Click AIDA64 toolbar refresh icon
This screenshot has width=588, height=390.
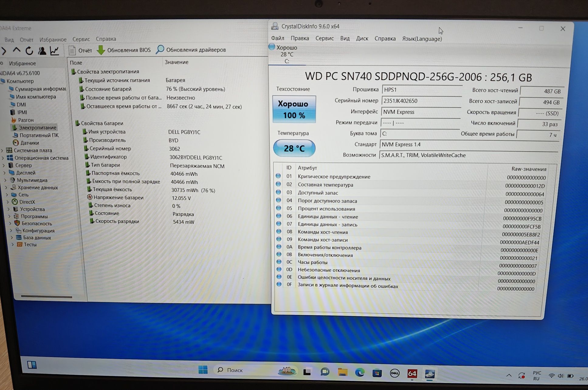click(29, 51)
